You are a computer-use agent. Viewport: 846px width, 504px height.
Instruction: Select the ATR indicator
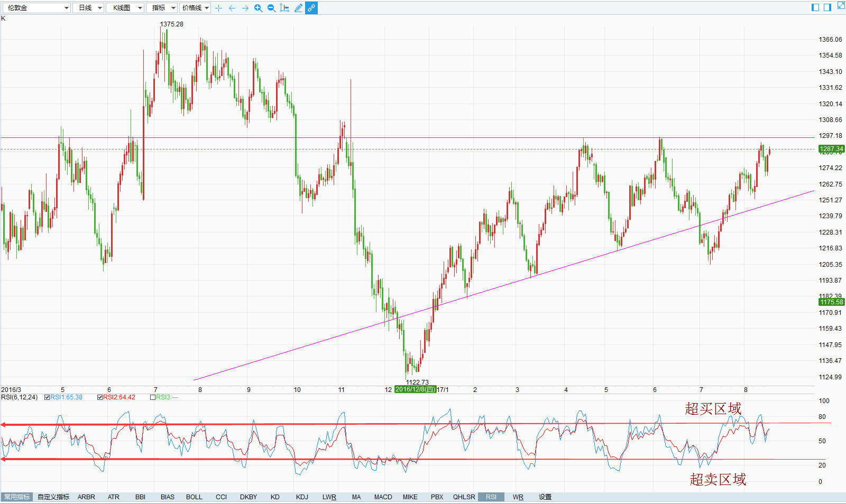(114, 497)
